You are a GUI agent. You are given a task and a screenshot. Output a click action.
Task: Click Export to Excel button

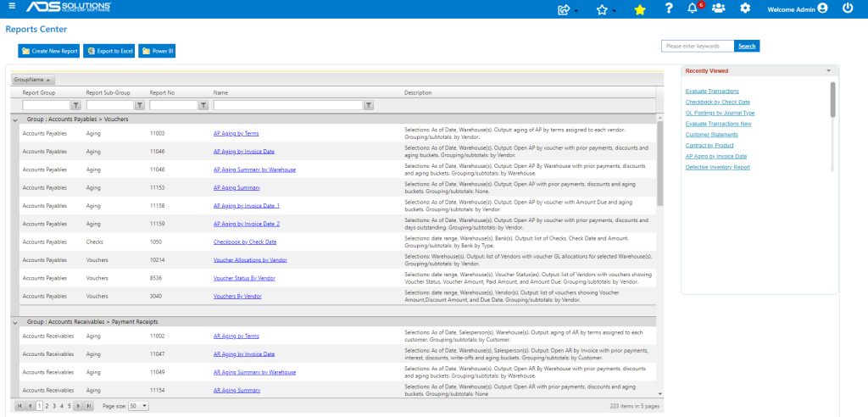point(109,51)
